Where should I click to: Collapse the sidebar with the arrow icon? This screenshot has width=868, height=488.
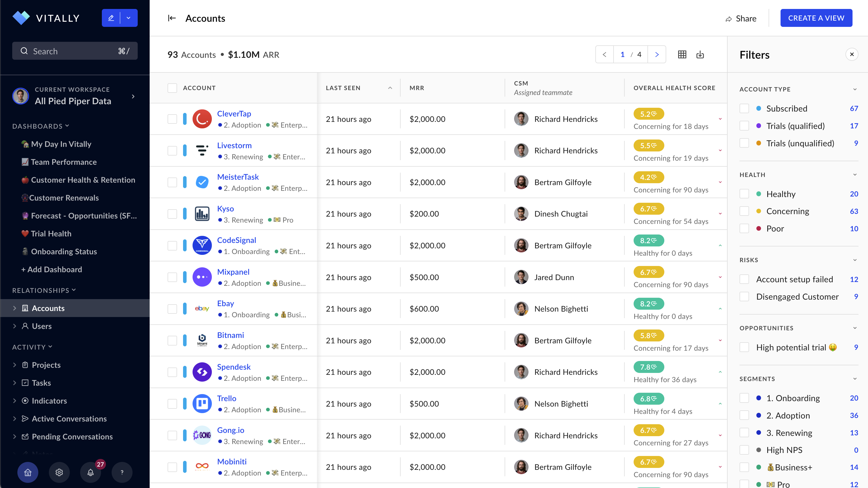tap(172, 18)
